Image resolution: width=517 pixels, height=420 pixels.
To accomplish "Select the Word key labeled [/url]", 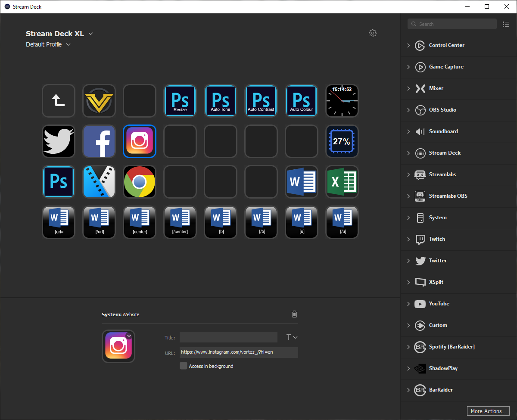I will (99, 222).
